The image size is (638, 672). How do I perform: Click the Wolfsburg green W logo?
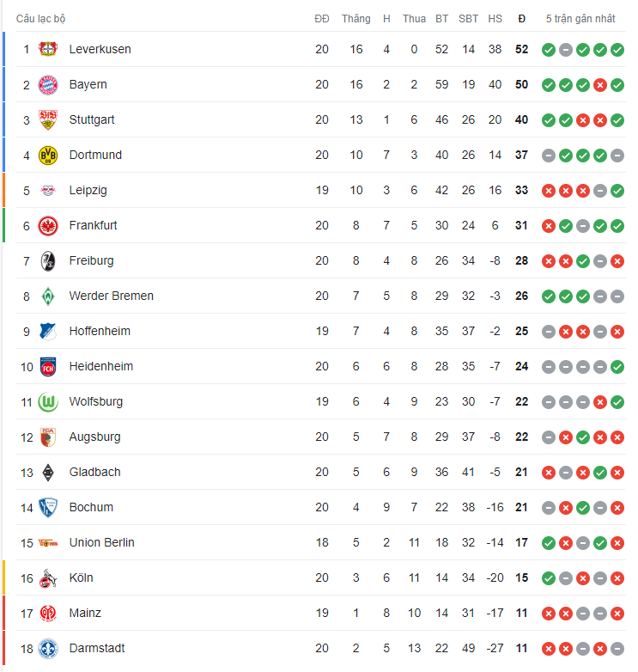[48, 402]
